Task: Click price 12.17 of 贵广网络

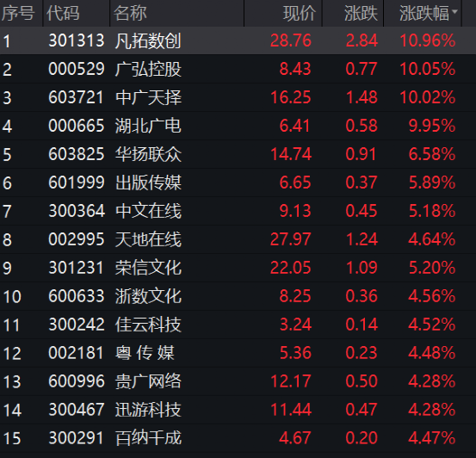Action: [x=291, y=381]
